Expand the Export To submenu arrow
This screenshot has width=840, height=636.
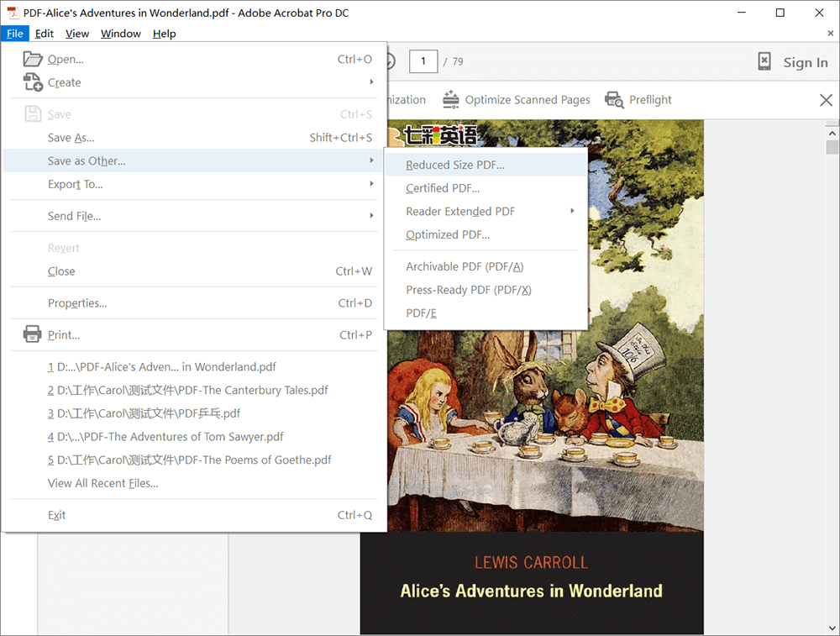[x=371, y=184]
